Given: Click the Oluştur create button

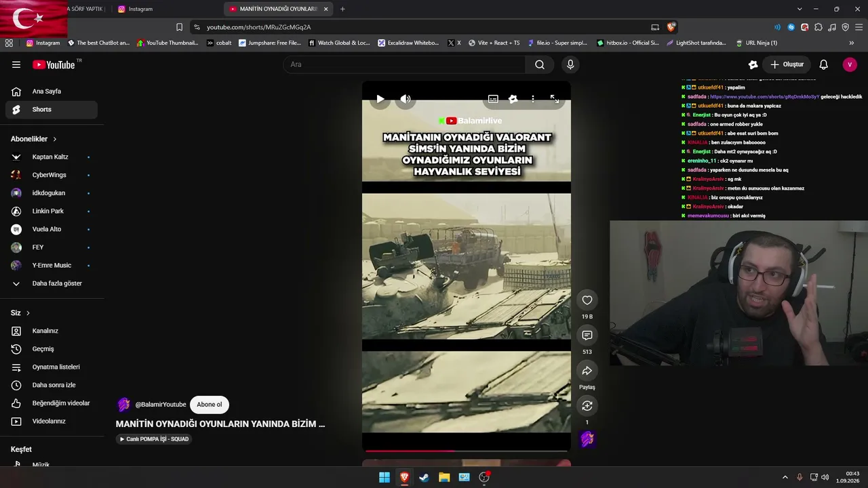Looking at the screenshot, I should point(787,64).
